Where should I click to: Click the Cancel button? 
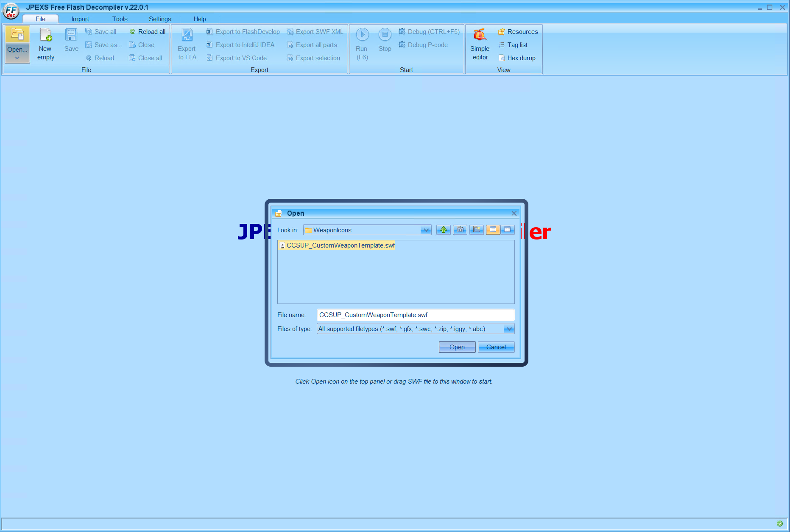pyautogui.click(x=496, y=347)
